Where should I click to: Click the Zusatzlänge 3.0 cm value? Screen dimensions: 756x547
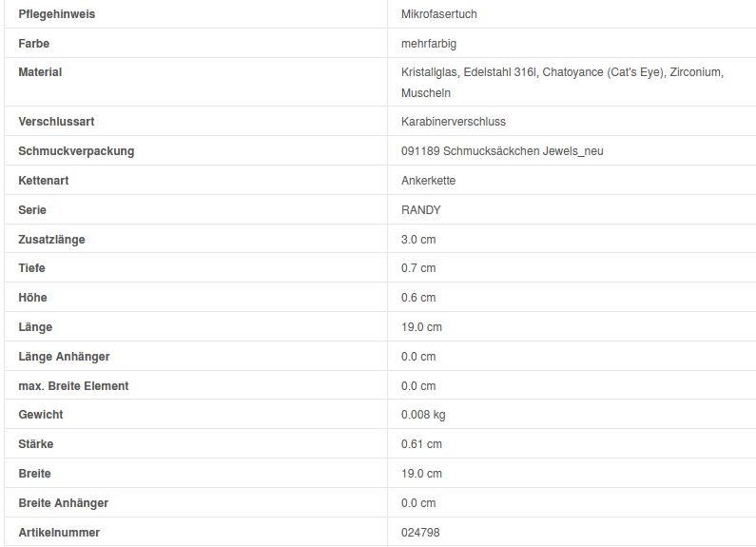[x=418, y=240]
